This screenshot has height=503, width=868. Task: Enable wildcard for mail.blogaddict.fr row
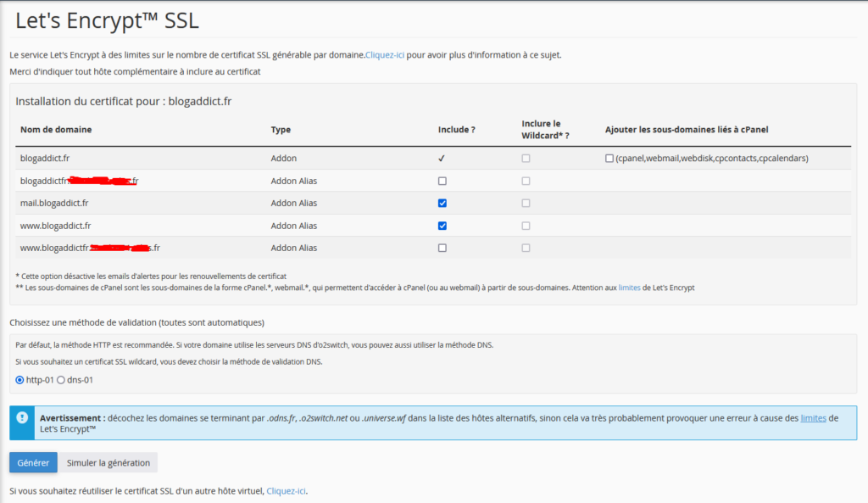(x=526, y=204)
